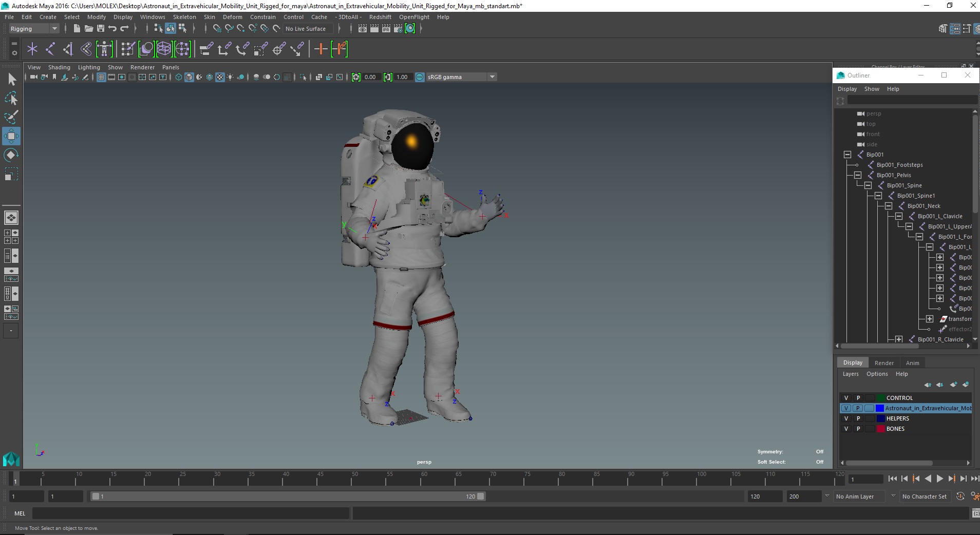Select the arrow Select tool

pos(11,79)
